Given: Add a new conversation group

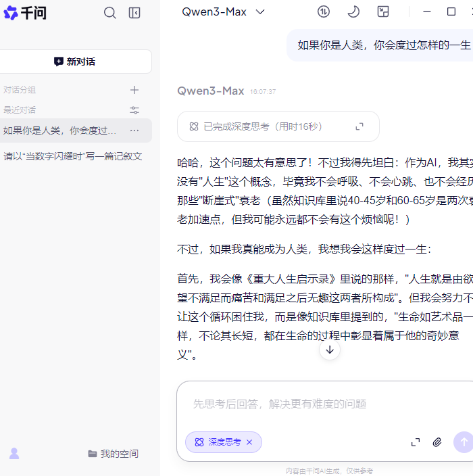Looking at the screenshot, I should click(134, 90).
